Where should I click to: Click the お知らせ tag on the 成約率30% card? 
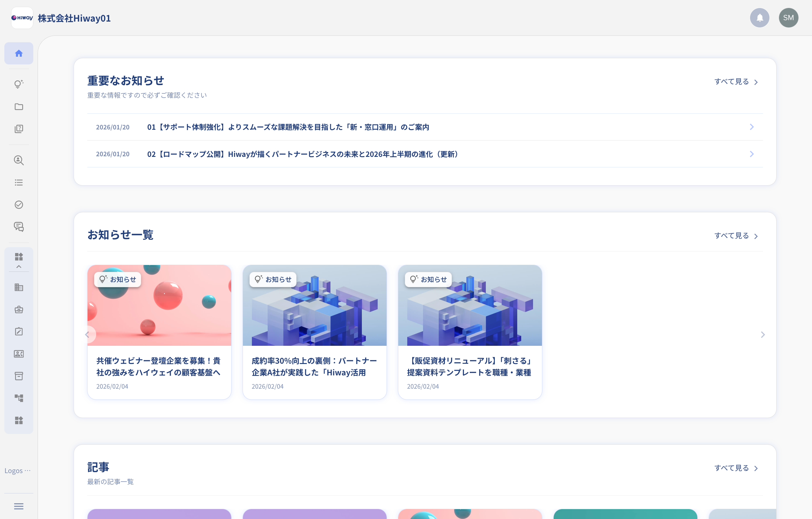pyautogui.click(x=273, y=280)
